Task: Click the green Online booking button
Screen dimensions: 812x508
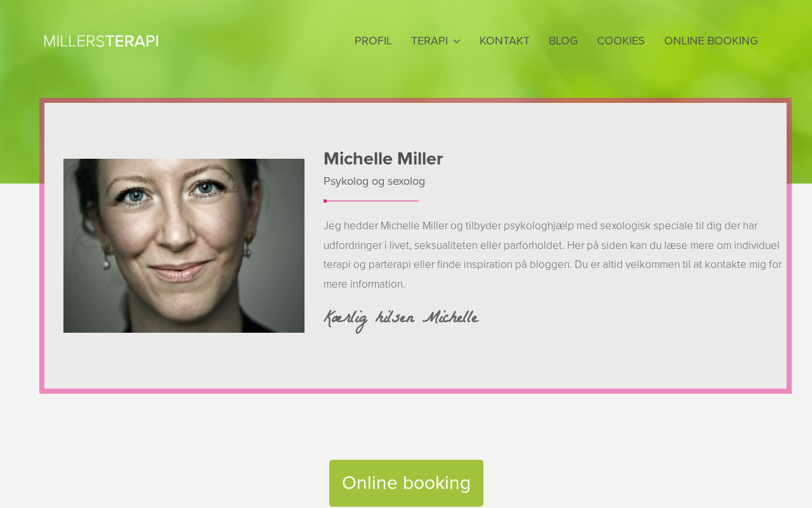Action: point(406,483)
